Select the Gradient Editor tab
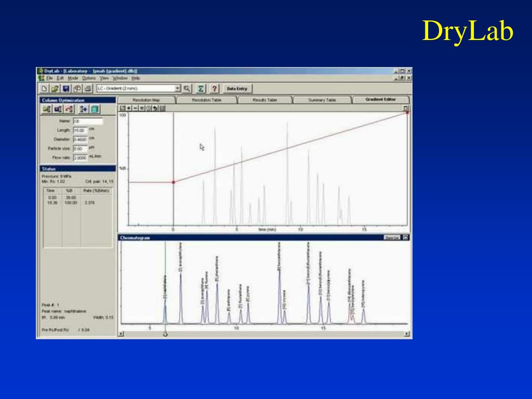Screen dimensions: 532x399 (x=381, y=99)
